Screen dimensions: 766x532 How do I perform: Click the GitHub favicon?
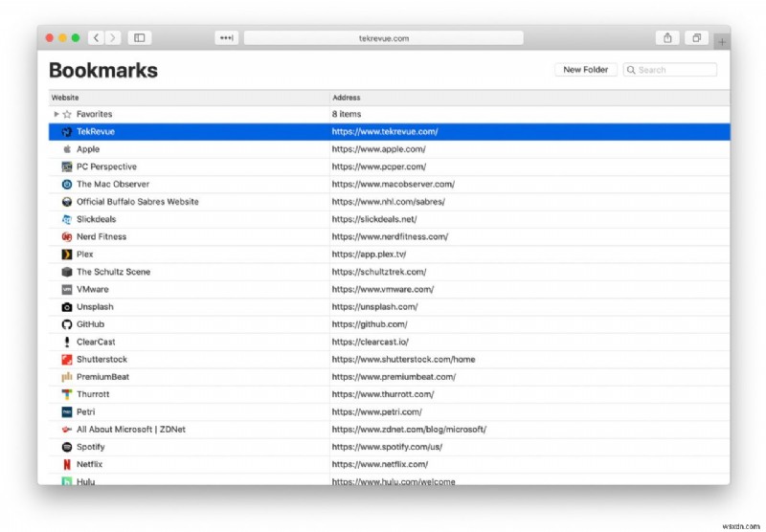[67, 324]
